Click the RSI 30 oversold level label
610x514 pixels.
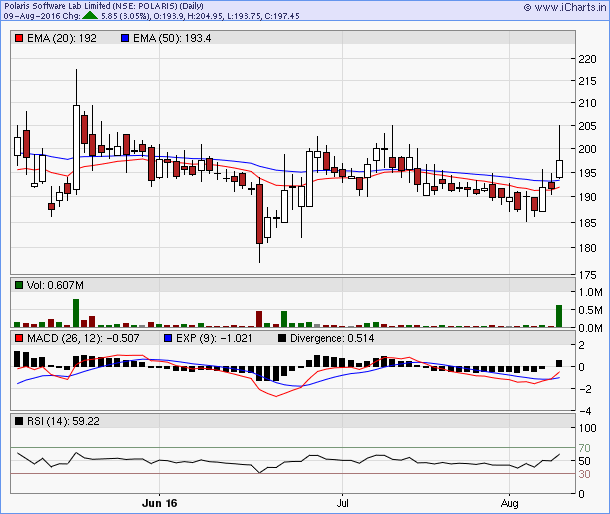point(584,474)
